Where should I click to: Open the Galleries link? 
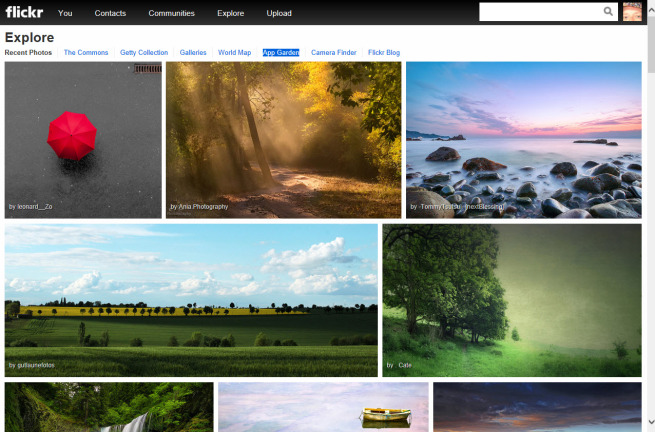pyautogui.click(x=193, y=52)
